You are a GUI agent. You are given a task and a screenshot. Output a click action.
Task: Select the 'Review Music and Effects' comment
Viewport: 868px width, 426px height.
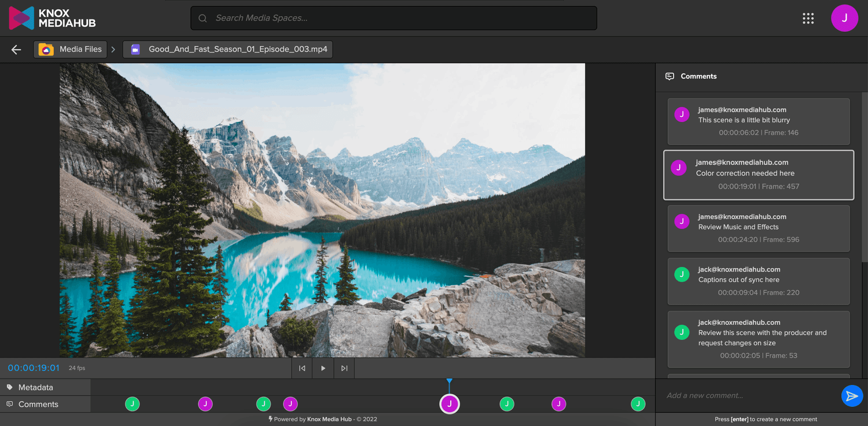click(x=758, y=228)
